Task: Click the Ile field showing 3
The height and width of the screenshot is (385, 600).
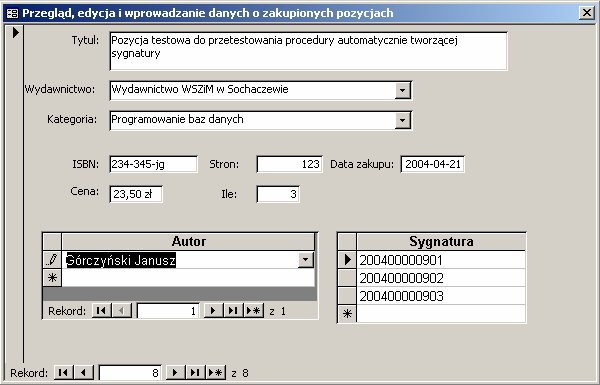Action: pos(278,194)
